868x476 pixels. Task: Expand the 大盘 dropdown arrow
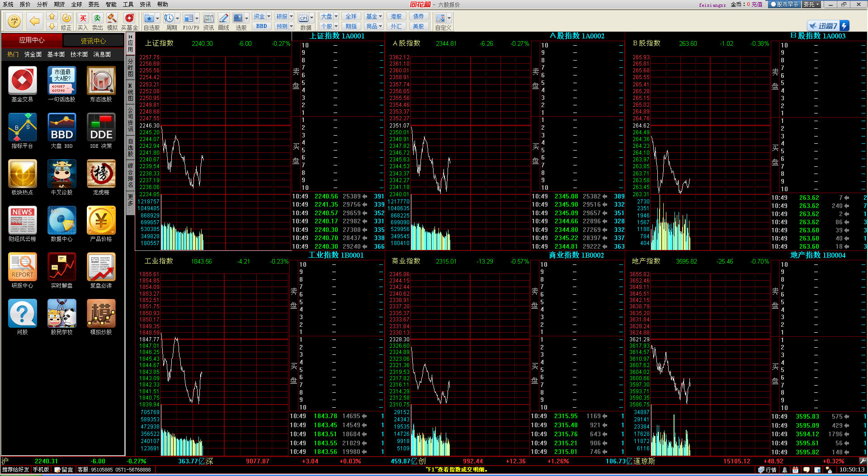336,16
